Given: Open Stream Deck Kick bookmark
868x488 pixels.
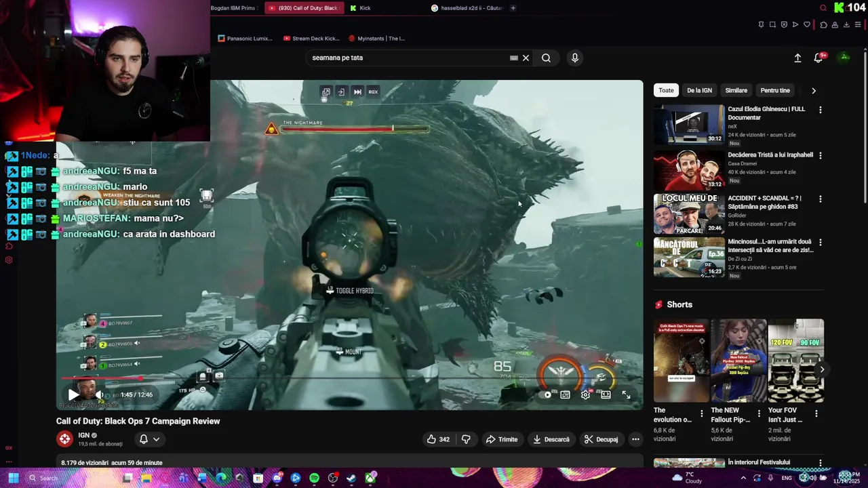Looking at the screenshot, I should tap(311, 39).
